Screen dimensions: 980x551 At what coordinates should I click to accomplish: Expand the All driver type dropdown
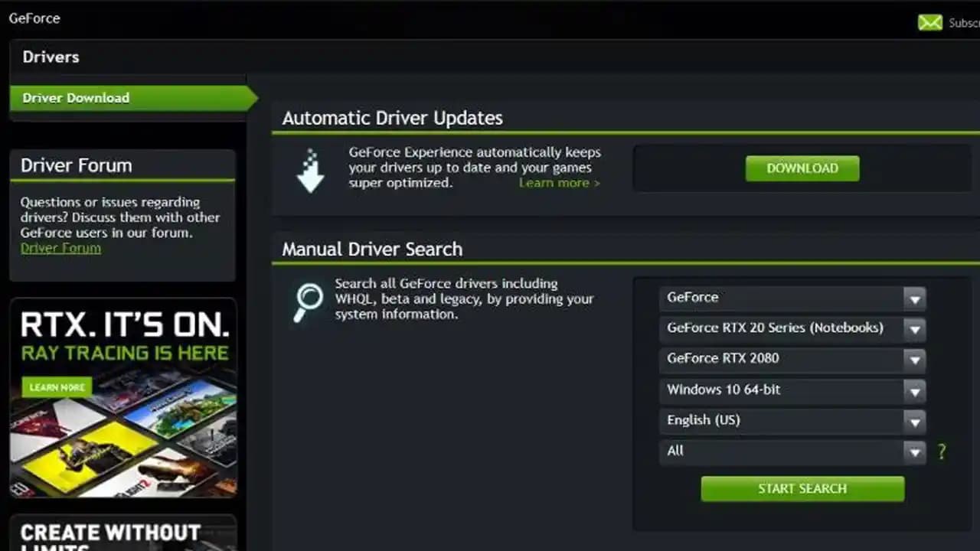[792, 452]
